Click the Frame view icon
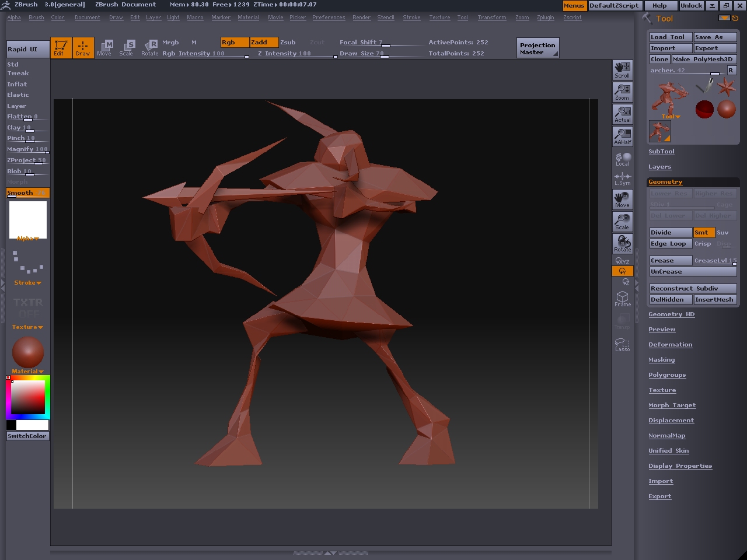The image size is (747, 560). tap(622, 299)
